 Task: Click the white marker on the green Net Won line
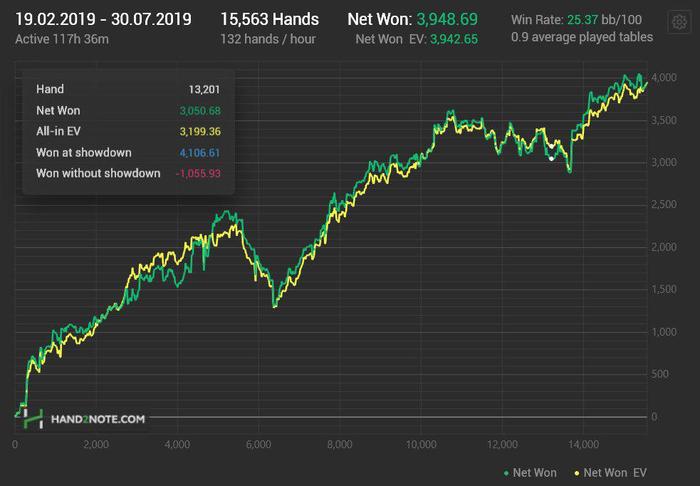click(x=551, y=158)
